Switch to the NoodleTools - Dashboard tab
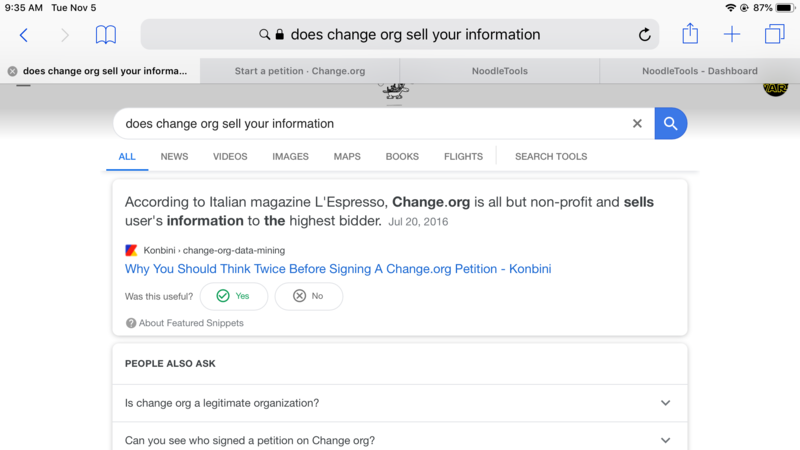 pos(699,71)
